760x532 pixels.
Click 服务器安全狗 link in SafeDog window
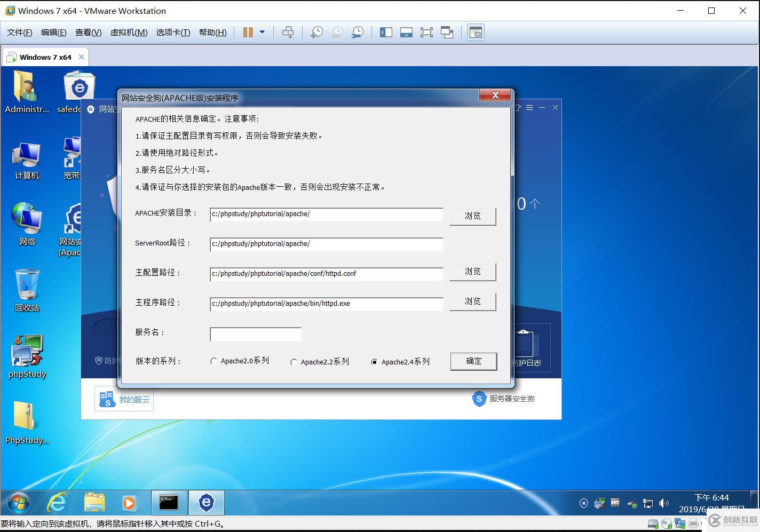point(503,399)
